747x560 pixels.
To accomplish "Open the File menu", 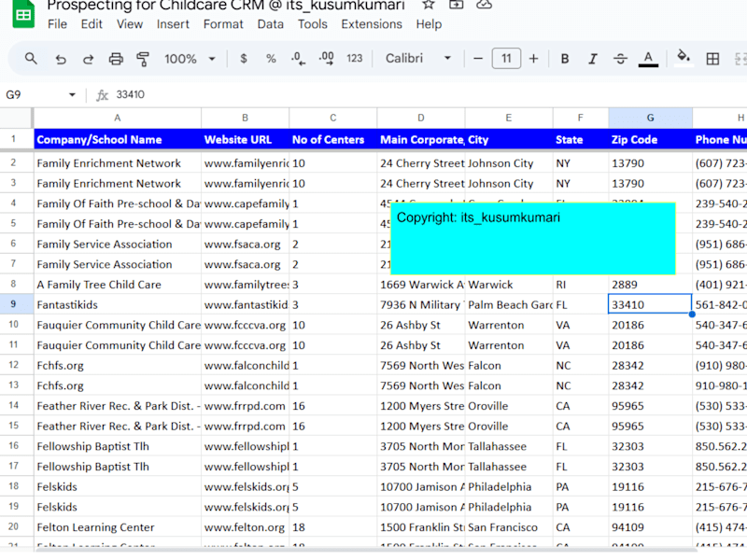I will click(x=57, y=24).
